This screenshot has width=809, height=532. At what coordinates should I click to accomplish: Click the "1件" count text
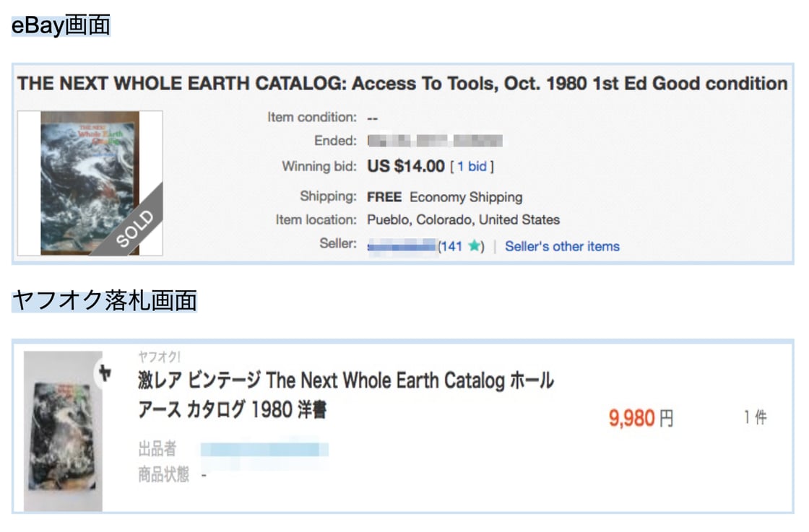click(756, 417)
